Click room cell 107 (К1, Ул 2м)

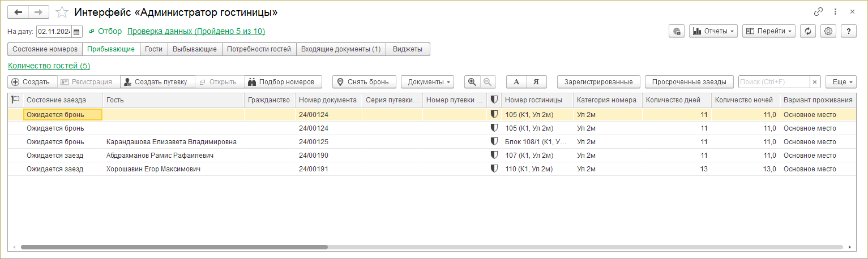click(537, 156)
